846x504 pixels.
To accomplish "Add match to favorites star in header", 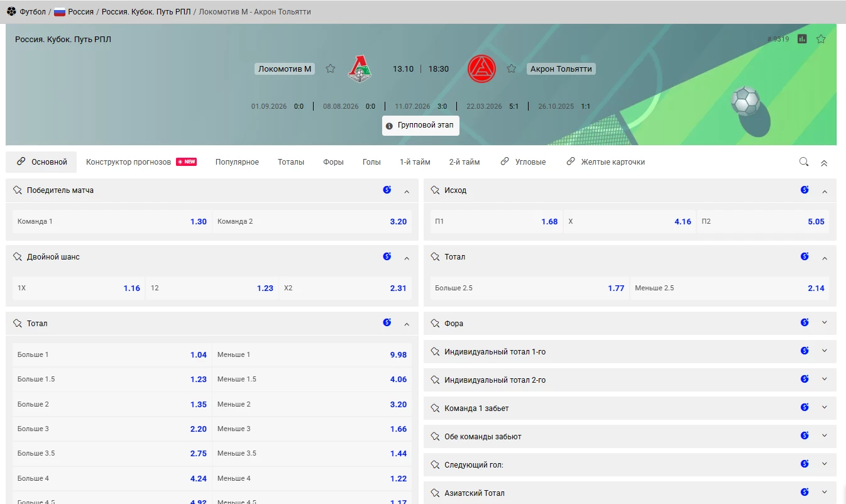I will [821, 39].
